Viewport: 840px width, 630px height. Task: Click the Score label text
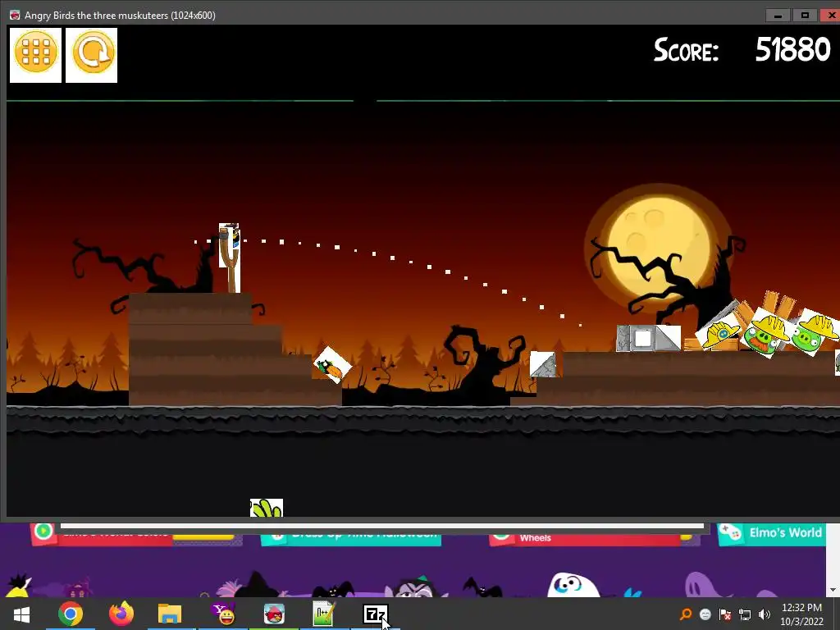[686, 50]
